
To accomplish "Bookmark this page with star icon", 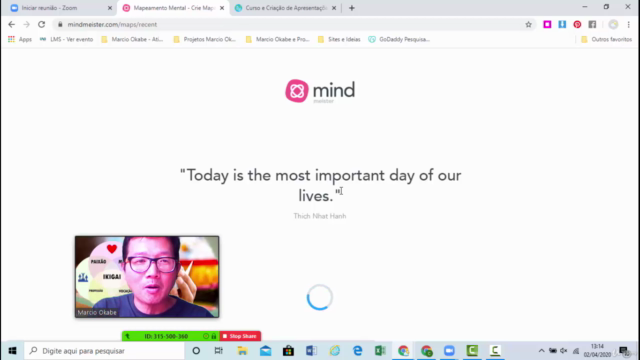I will click(x=529, y=24).
